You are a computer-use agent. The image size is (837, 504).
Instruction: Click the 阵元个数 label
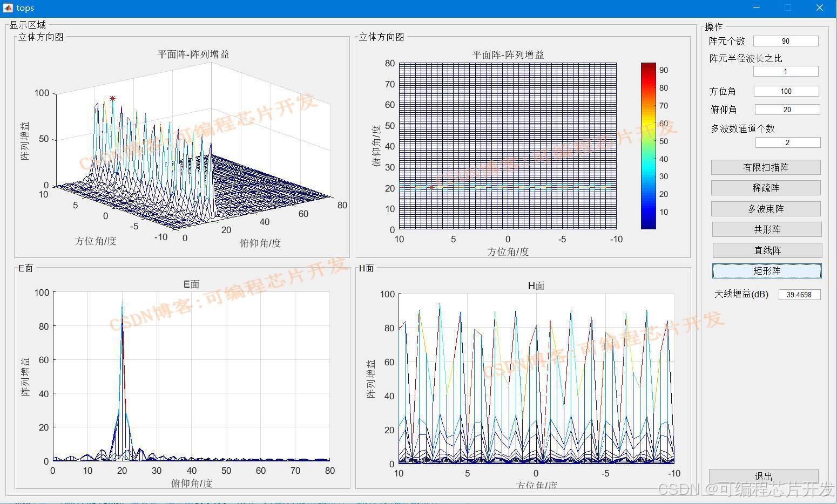click(727, 41)
